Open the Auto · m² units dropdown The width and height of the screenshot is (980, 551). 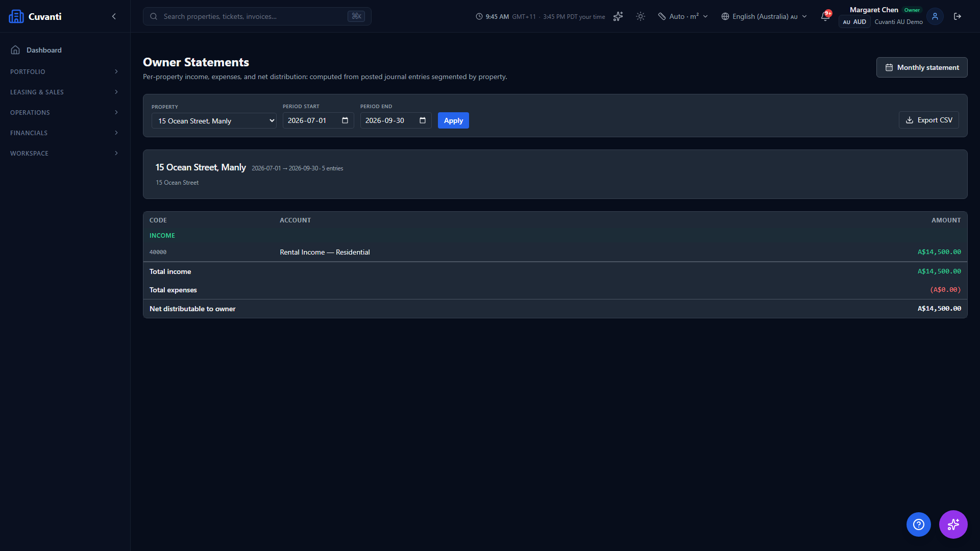tap(683, 16)
